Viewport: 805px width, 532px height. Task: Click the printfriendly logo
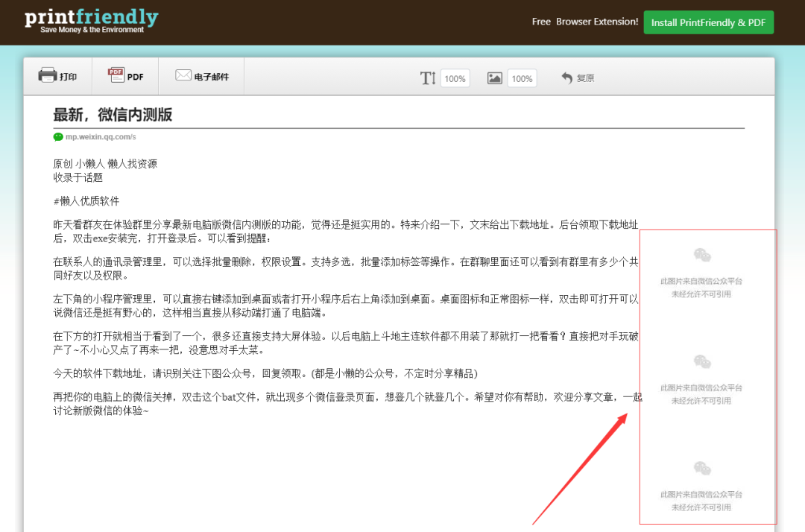(92, 17)
